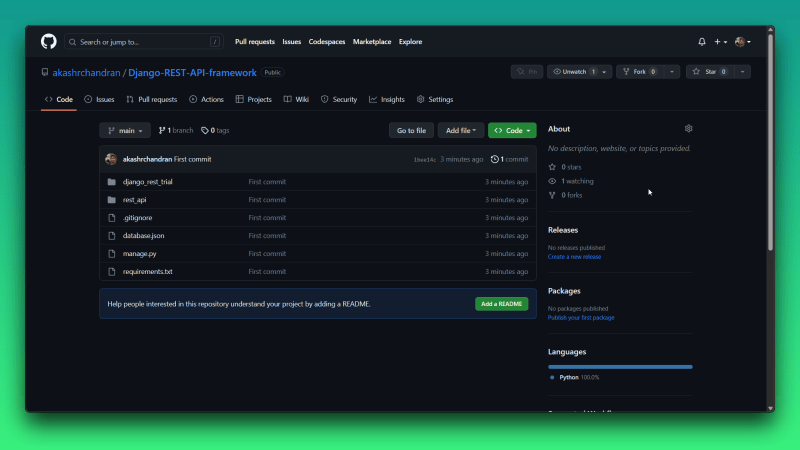Open the green Code dropdown

coord(512,131)
